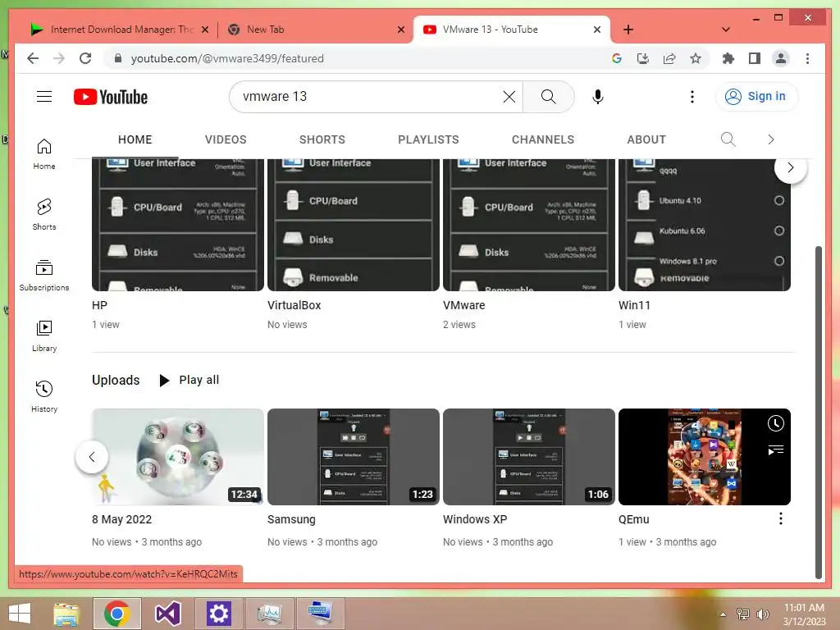Image resolution: width=840 pixels, height=630 pixels.
Task: Open the VirtualBox playlist title
Action: point(294,305)
